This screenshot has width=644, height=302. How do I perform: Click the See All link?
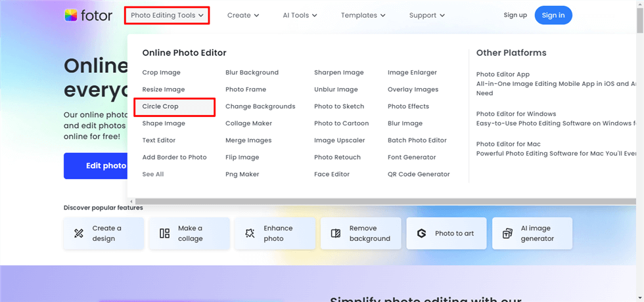pyautogui.click(x=152, y=175)
